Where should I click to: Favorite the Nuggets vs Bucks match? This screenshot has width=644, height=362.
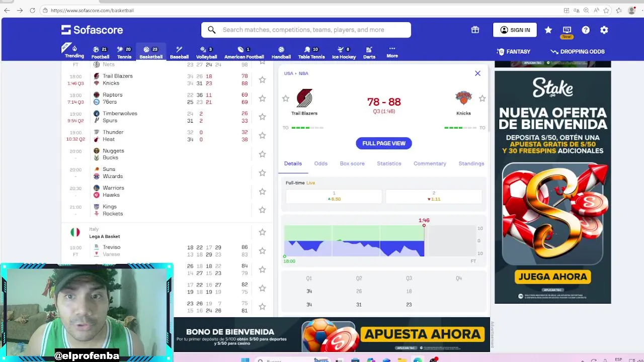click(262, 154)
